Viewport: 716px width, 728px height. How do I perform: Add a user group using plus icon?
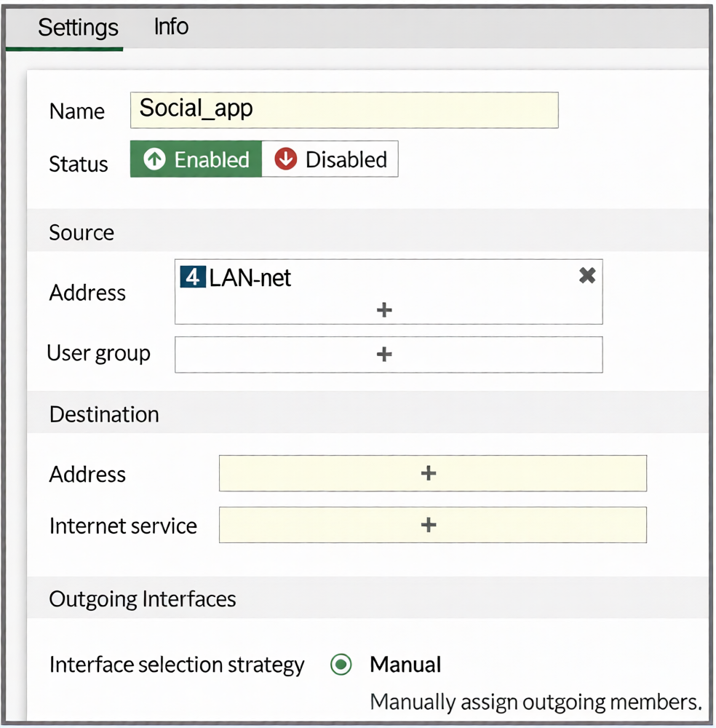(384, 355)
